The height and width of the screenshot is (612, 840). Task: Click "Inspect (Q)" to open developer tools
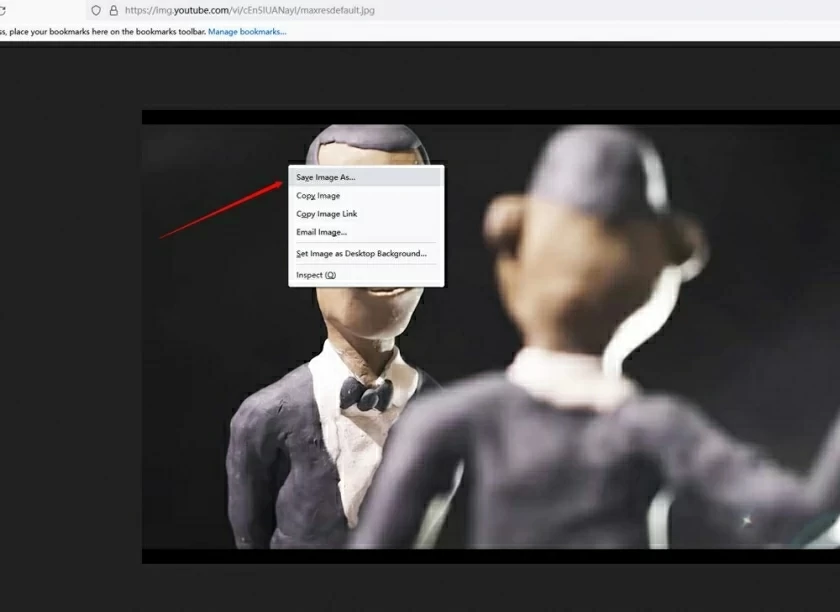[x=314, y=274]
